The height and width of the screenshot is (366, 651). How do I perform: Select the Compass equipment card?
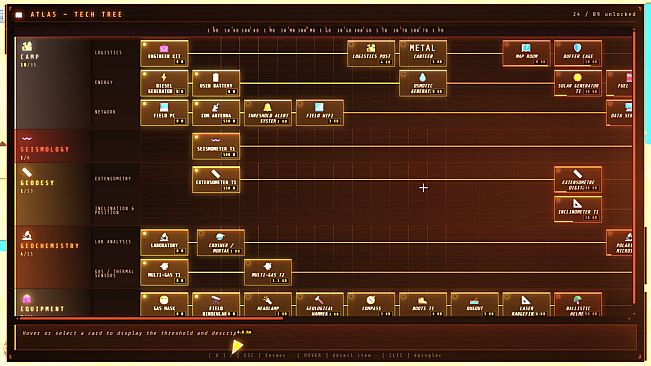[x=371, y=305]
